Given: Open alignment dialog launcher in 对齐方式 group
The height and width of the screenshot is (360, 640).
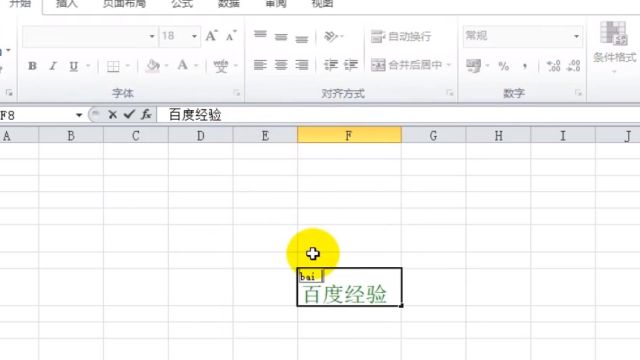Looking at the screenshot, I should 450,93.
